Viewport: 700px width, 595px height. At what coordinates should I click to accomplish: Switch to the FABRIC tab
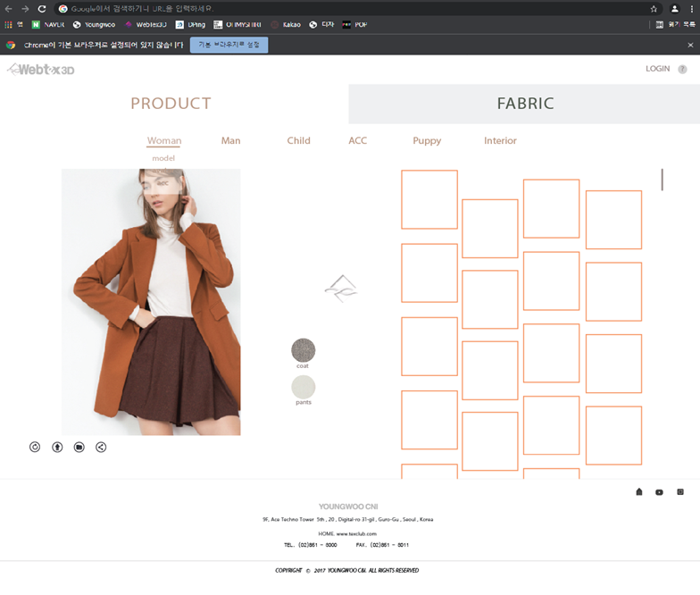524,104
